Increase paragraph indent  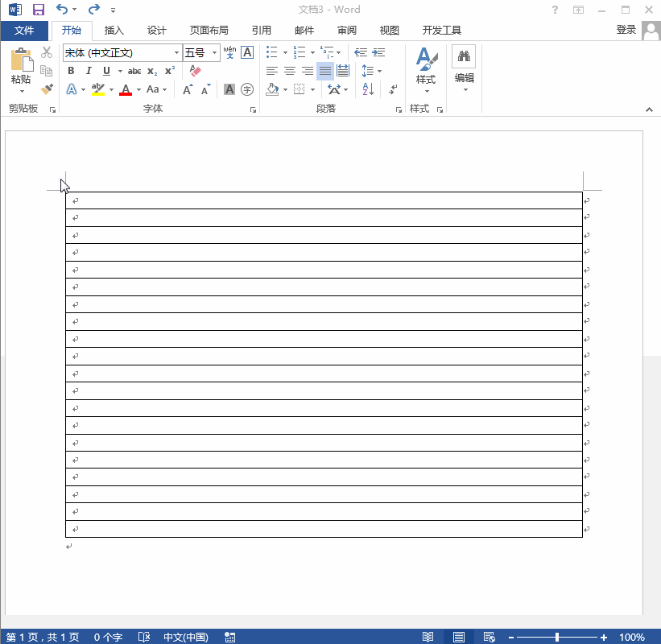click(x=378, y=52)
